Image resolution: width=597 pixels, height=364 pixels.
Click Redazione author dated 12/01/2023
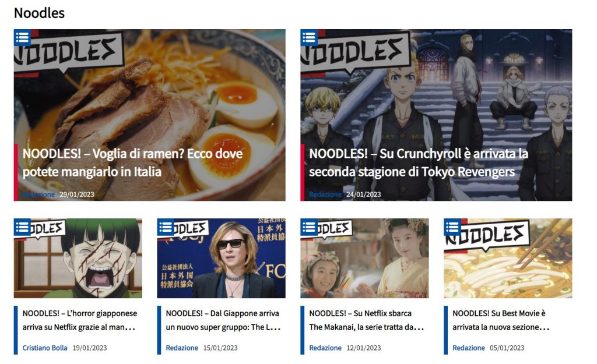[x=325, y=348]
